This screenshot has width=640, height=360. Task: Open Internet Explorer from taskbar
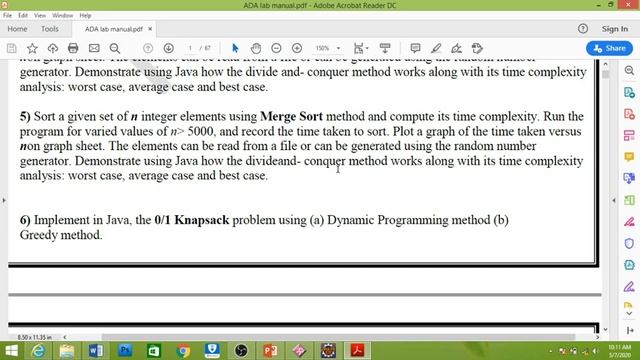coord(38,351)
